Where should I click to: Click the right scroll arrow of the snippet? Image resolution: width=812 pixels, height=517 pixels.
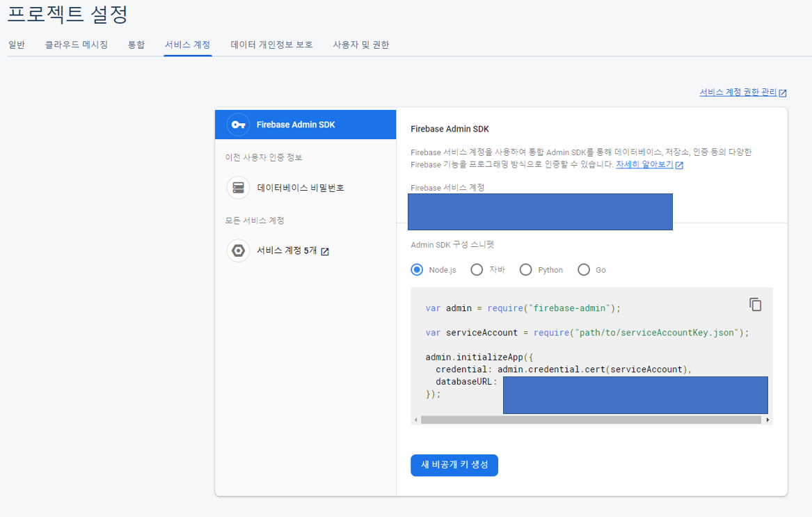[x=767, y=420]
